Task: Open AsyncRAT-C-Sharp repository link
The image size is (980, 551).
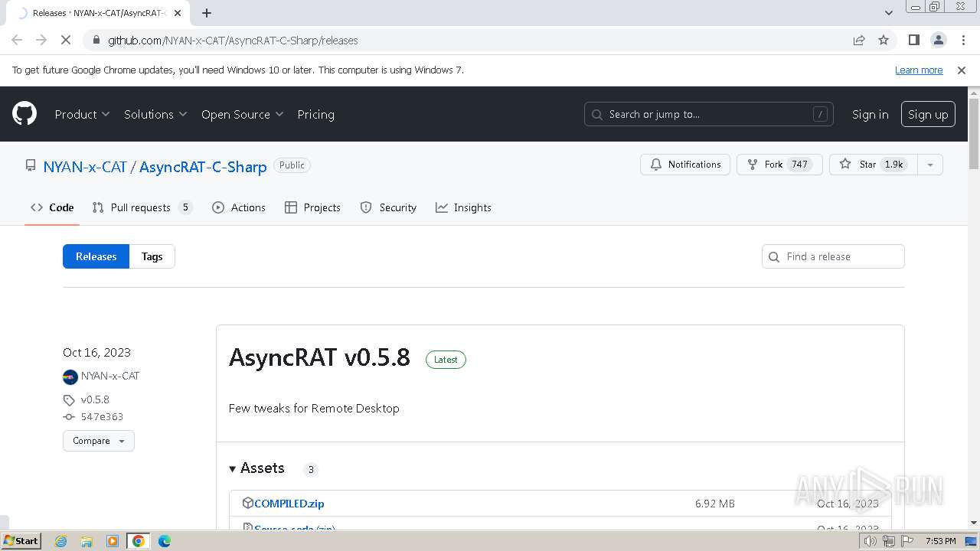Action: point(203,166)
